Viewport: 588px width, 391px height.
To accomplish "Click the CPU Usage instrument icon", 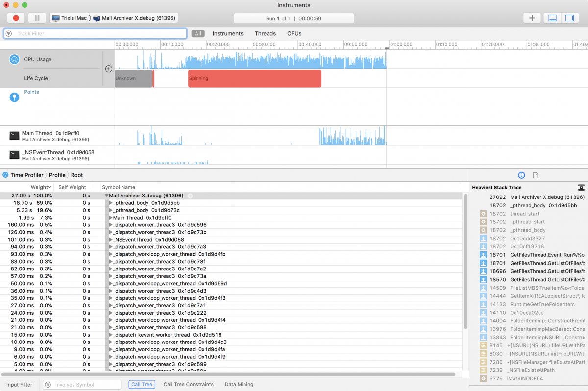I will [x=15, y=59].
